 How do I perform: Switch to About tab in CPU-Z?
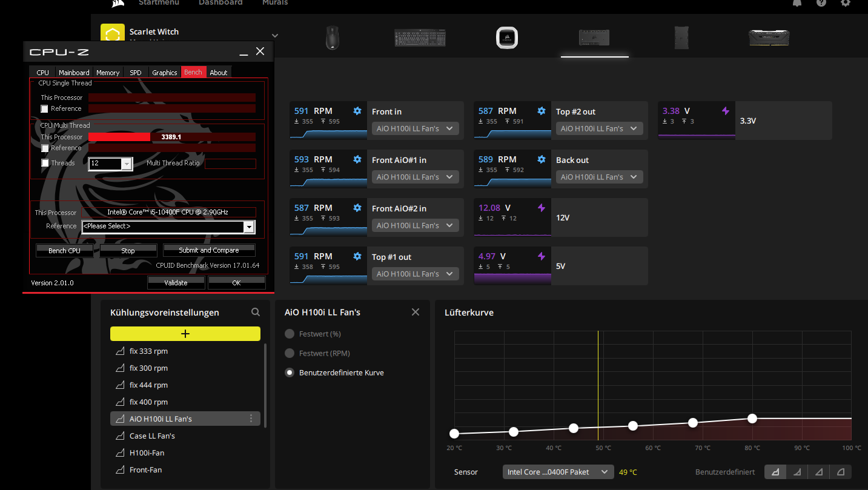pos(219,73)
